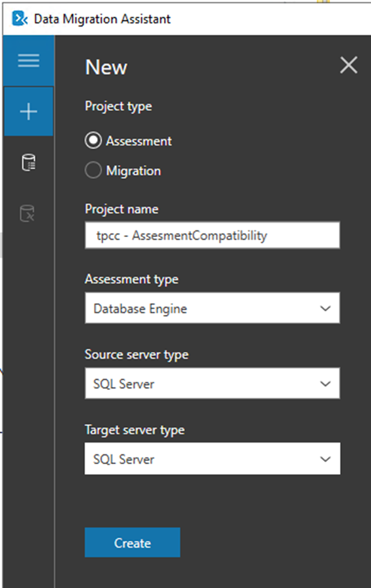This screenshot has width=371, height=588.
Task: Click the Create button
Action: (132, 542)
